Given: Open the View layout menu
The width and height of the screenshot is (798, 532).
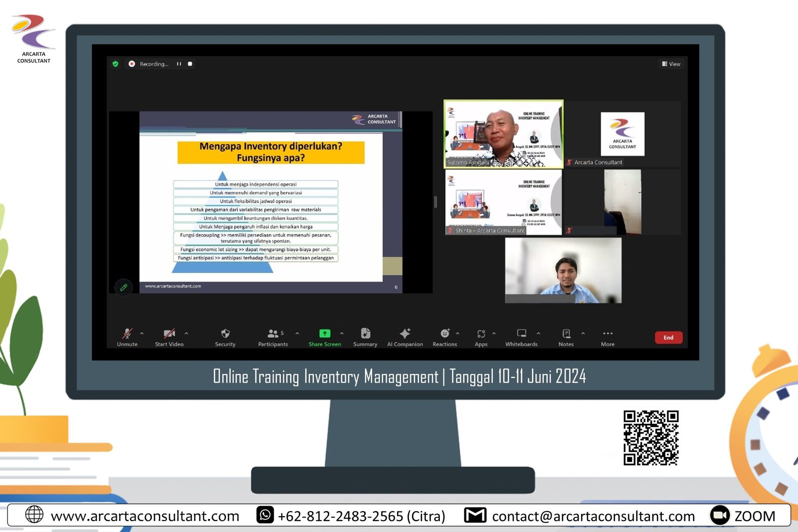Looking at the screenshot, I should pyautogui.click(x=671, y=64).
